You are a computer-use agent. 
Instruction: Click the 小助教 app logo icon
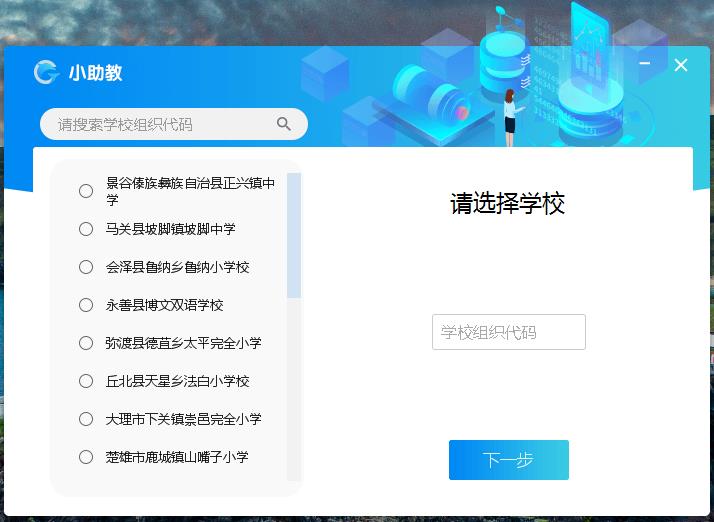pyautogui.click(x=46, y=72)
